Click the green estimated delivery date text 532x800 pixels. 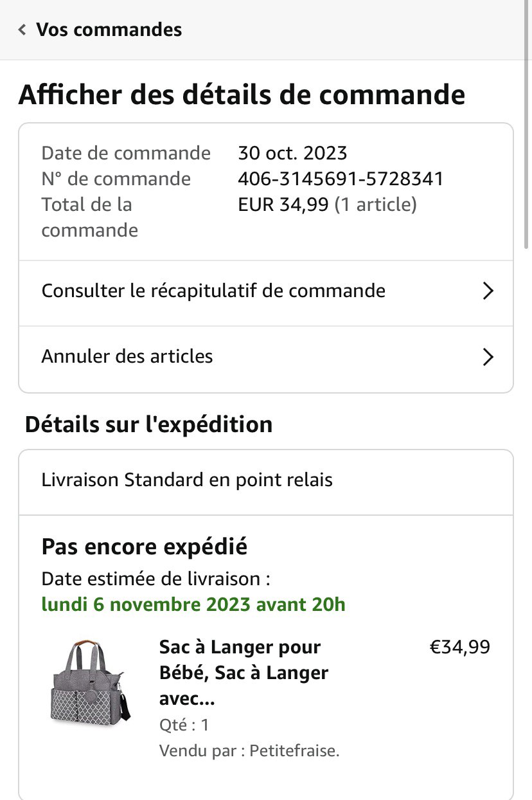pyautogui.click(x=193, y=605)
